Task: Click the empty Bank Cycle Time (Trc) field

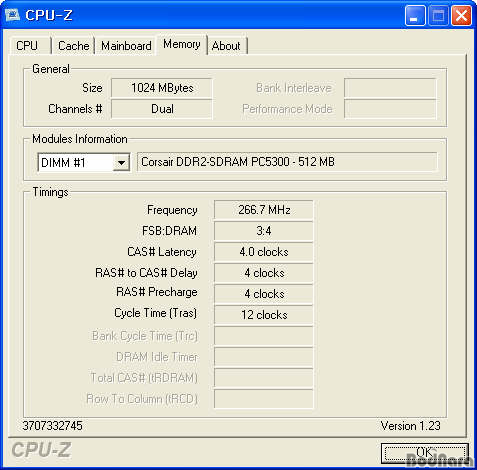Action: 264,336
